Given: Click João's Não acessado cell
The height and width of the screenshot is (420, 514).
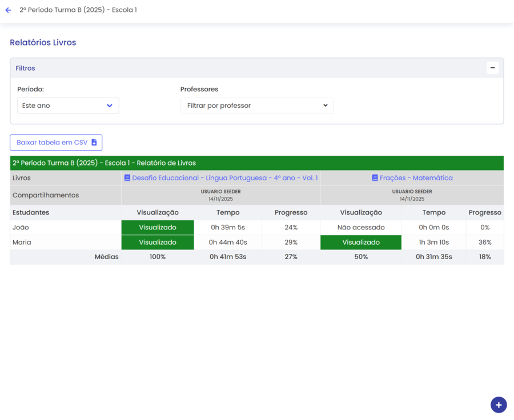Looking at the screenshot, I should [360, 228].
